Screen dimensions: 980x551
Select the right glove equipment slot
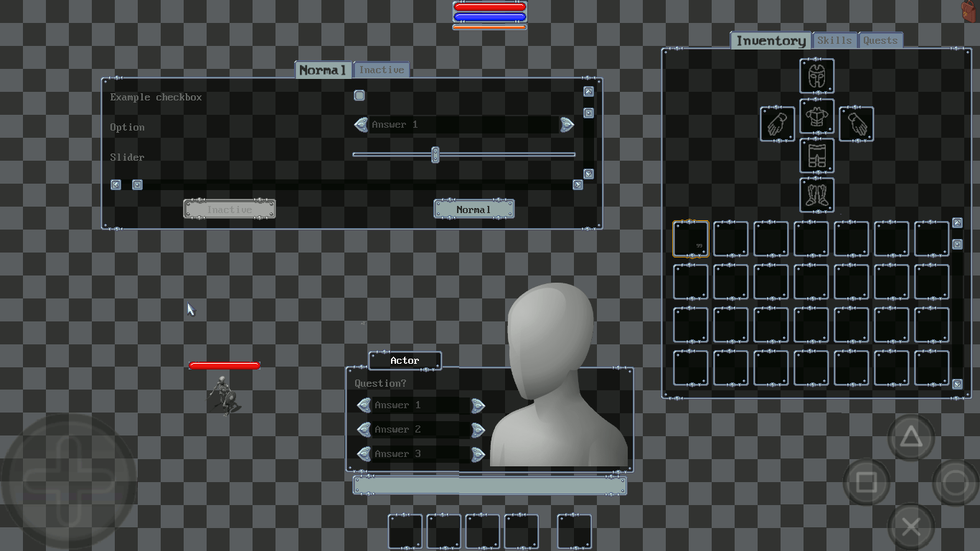[856, 124]
